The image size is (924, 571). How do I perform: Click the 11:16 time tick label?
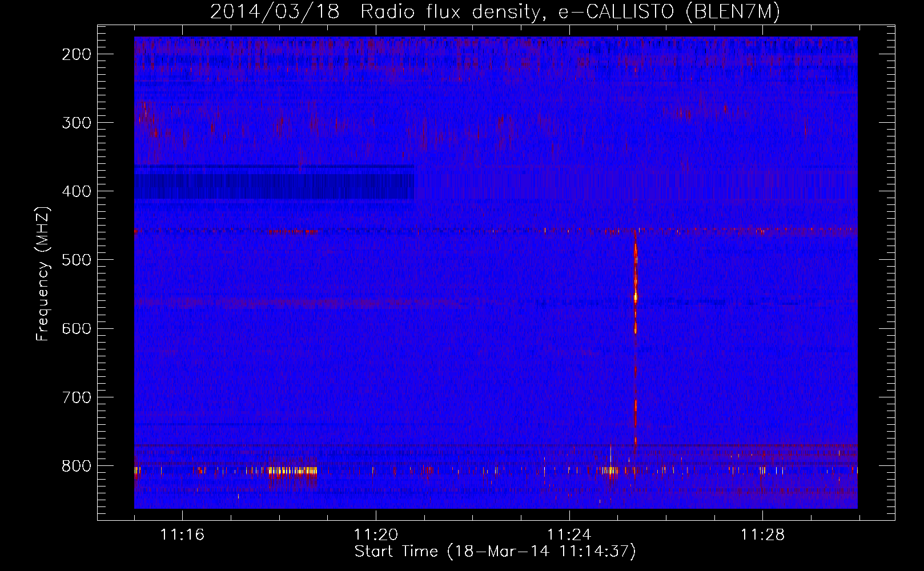click(182, 535)
